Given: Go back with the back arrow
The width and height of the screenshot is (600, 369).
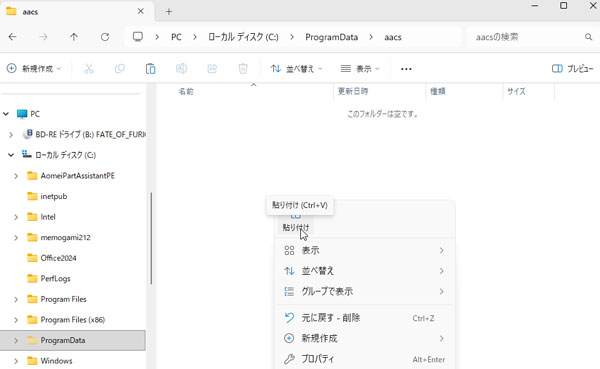Looking at the screenshot, I should 13,37.
